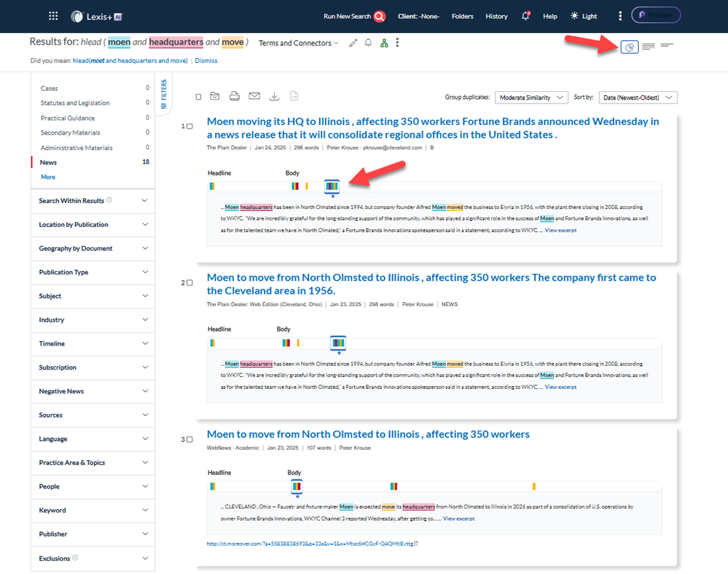This screenshot has height=574, width=728.
Task: Open the Terms and Connectors dropdown
Action: 298,43
